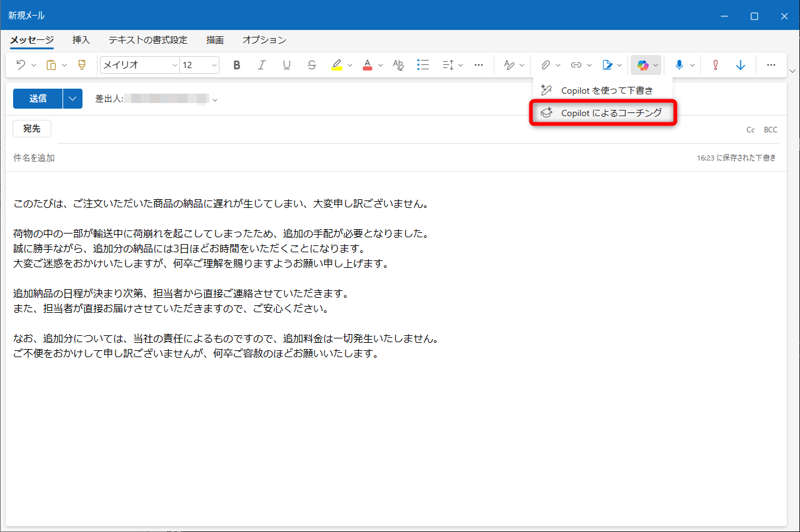
Task: Attach a file using the paperclip icon
Action: [544, 64]
